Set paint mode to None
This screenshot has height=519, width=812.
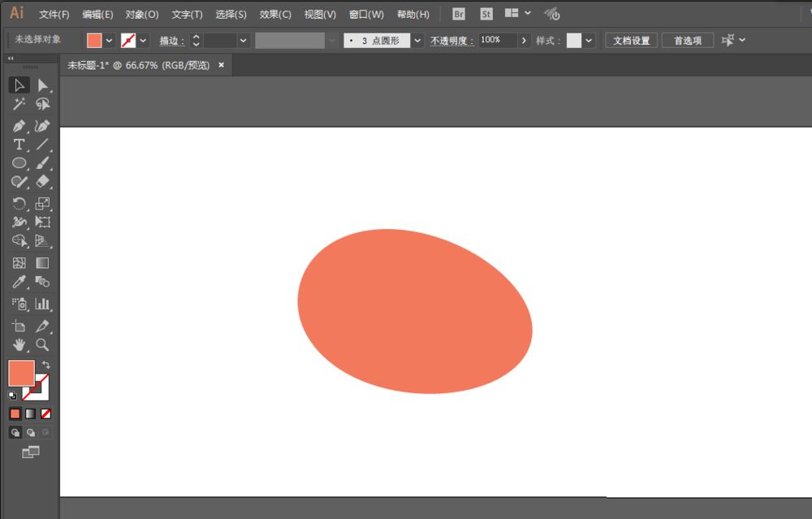tap(45, 413)
